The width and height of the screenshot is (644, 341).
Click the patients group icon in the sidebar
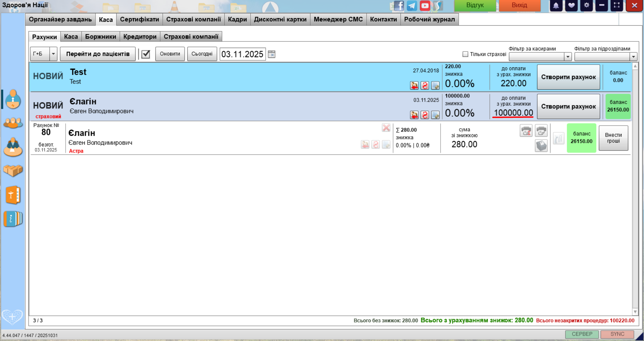pyautogui.click(x=13, y=123)
